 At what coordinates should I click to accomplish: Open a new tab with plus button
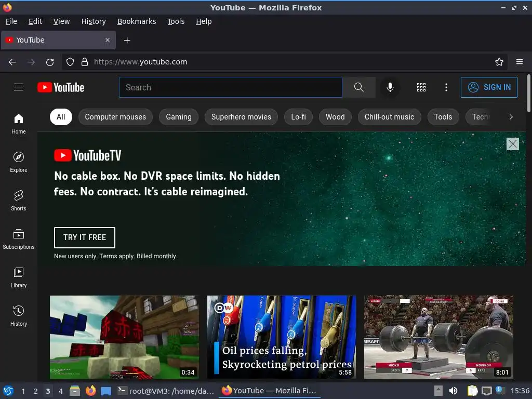127,41
